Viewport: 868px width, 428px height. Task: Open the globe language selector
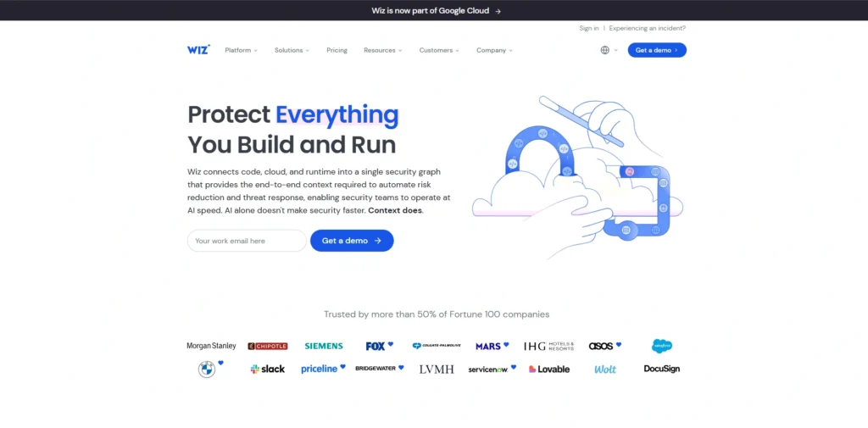coord(605,50)
